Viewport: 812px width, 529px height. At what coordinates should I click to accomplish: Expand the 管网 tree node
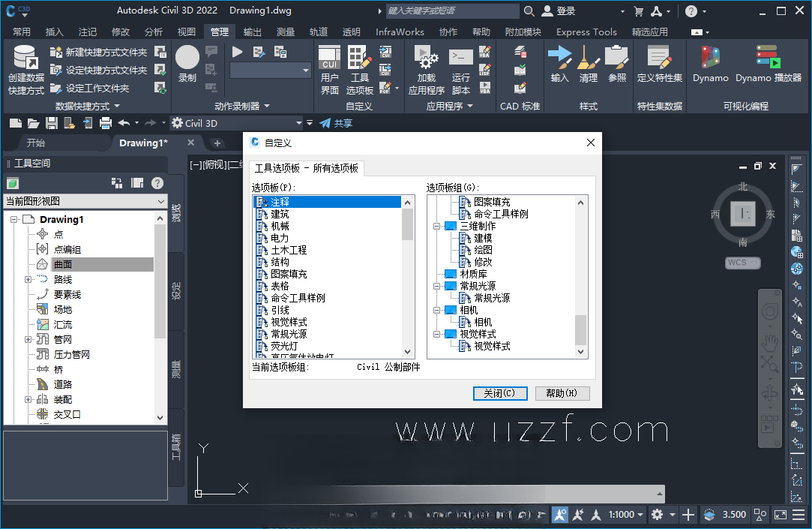pyautogui.click(x=28, y=339)
